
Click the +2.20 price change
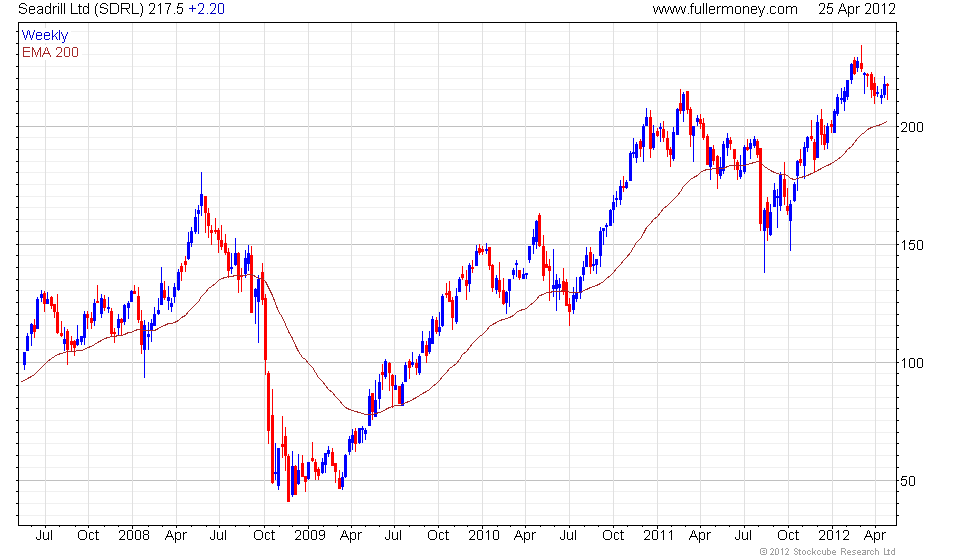coord(206,9)
